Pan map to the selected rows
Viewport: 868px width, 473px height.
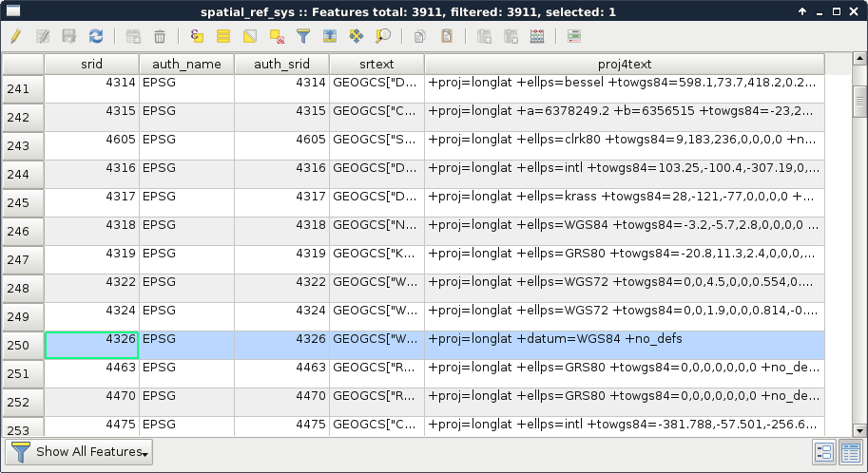357,36
